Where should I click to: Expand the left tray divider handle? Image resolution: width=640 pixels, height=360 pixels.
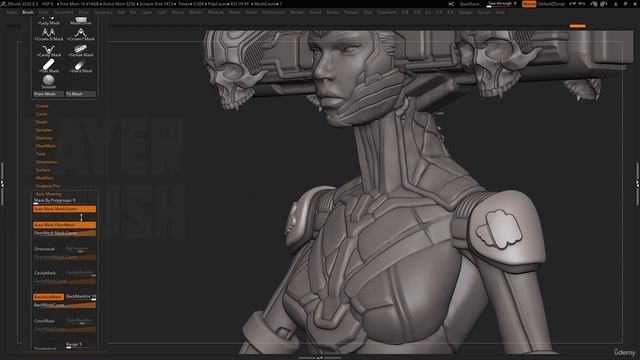click(2, 184)
